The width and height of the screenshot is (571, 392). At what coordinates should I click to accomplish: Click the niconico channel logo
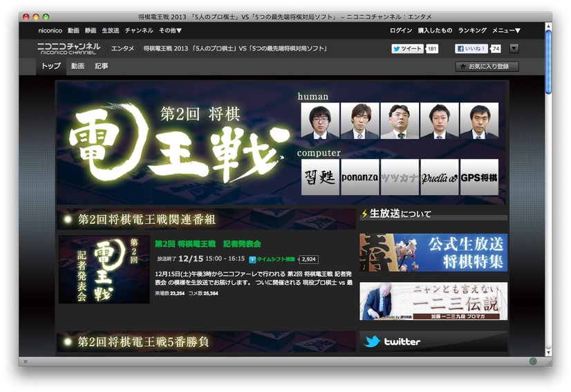[x=68, y=48]
